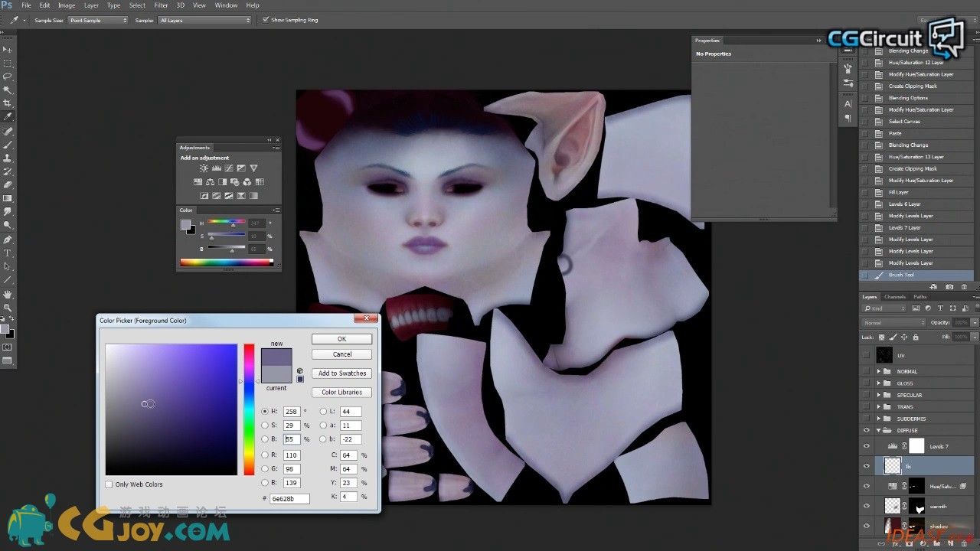
Task: Select the Eyedropper tool in toolbar
Action: 8,116
